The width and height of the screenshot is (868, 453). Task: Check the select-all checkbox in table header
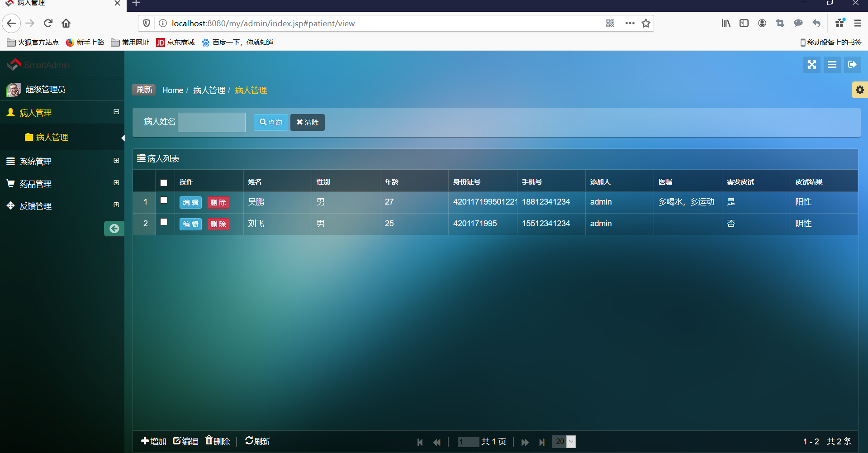[164, 183]
